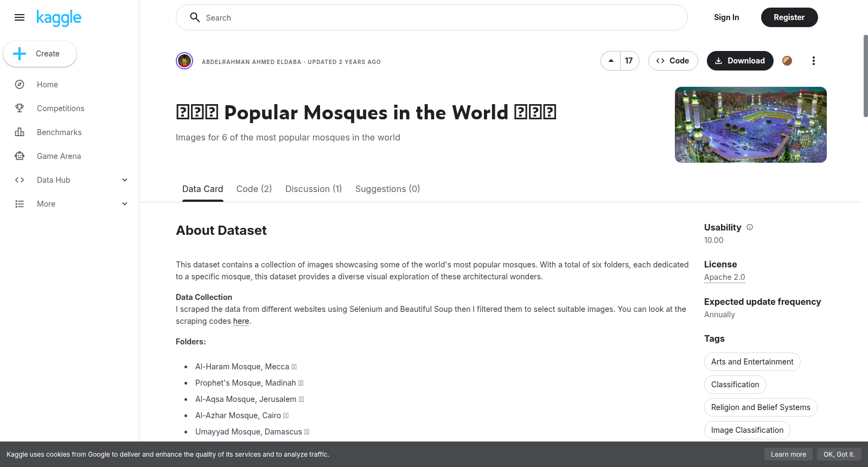This screenshot has height=467, width=868.
Task: Open the three-dot options menu
Action: coord(813,61)
